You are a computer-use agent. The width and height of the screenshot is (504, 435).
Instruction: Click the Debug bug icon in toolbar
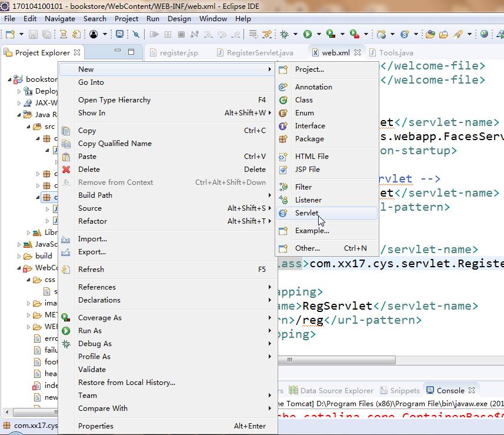pyautogui.click(x=284, y=34)
